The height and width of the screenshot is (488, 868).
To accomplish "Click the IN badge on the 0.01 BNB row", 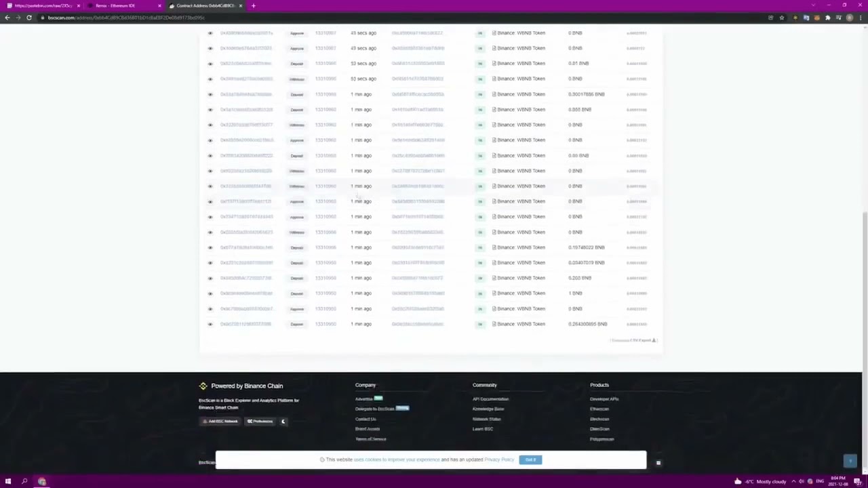I will pyautogui.click(x=480, y=64).
